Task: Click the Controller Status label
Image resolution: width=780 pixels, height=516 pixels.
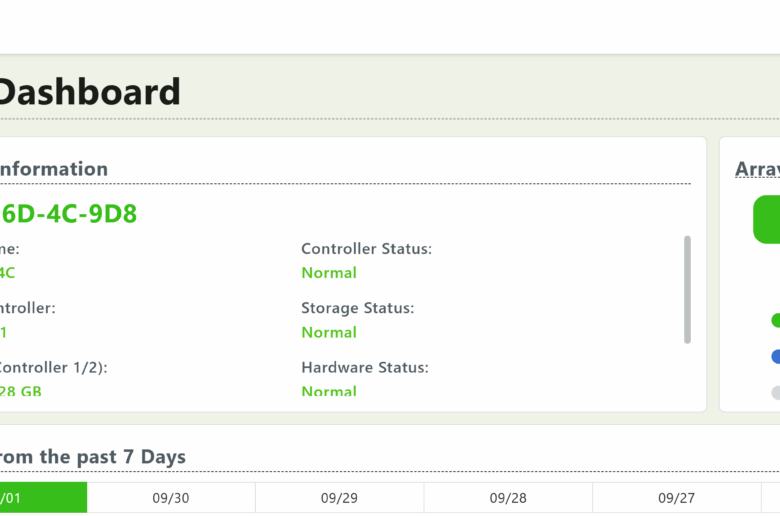Action: 366,249
